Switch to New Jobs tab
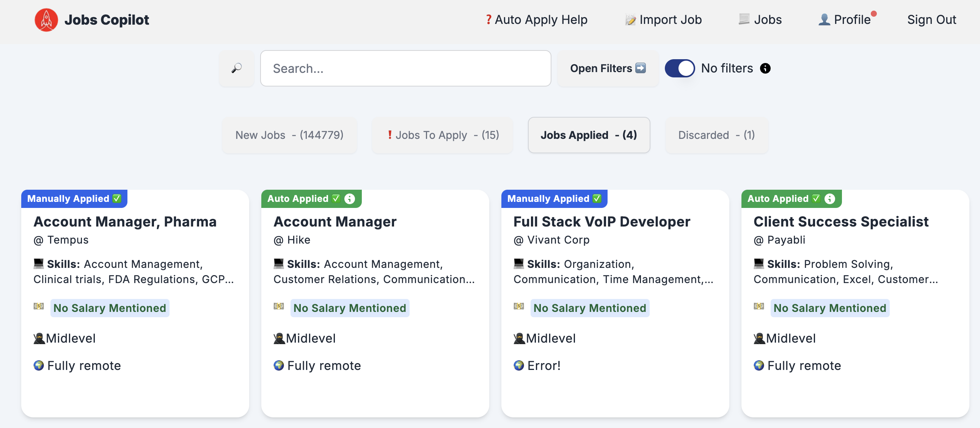980x428 pixels. (289, 135)
